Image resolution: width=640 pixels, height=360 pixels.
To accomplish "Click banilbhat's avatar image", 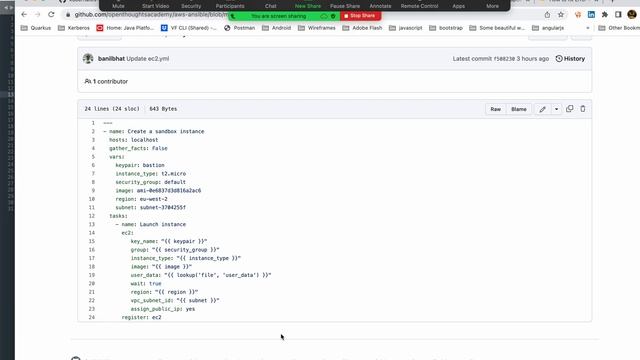I will [x=88, y=58].
